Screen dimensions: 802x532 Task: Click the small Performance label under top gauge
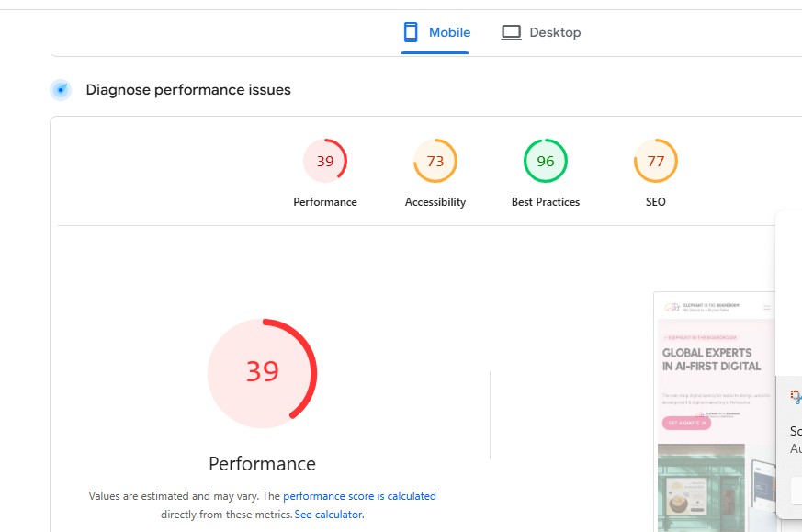[x=325, y=202]
